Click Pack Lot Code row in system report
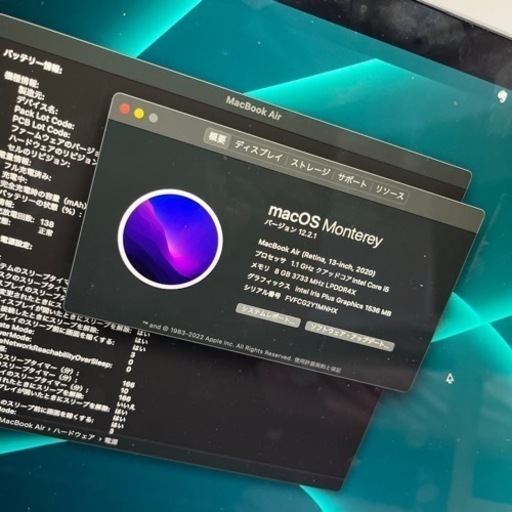This screenshot has height=512, width=512. (x=43, y=117)
